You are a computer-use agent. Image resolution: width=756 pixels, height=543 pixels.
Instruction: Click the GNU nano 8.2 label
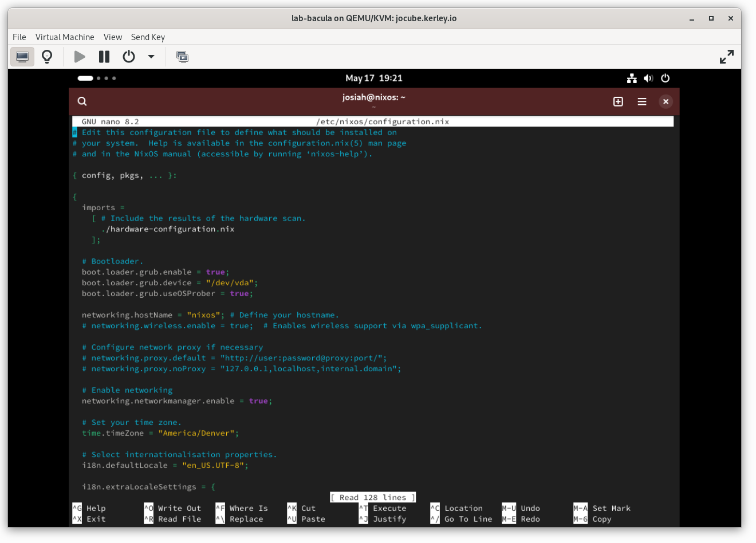tap(110, 121)
